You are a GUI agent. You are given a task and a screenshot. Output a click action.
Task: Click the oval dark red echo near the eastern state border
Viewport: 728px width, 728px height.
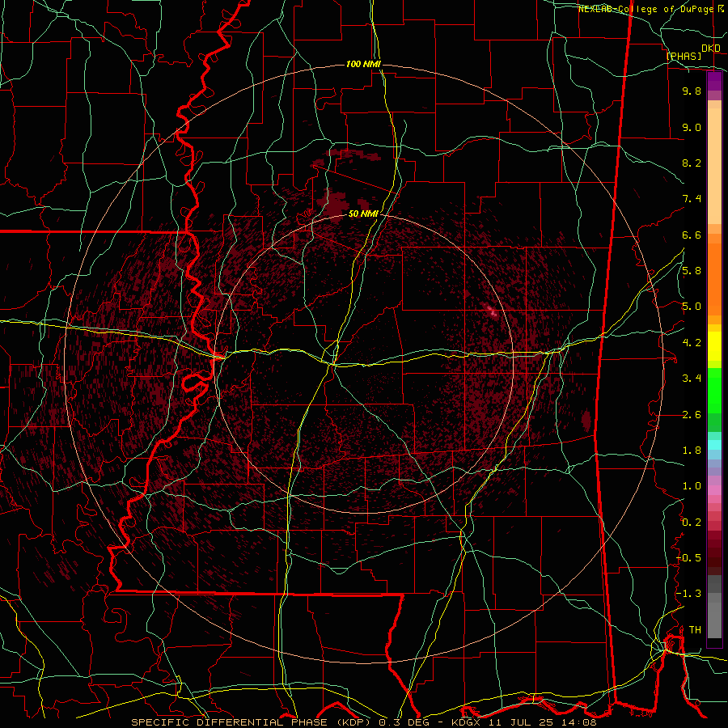coord(586,420)
